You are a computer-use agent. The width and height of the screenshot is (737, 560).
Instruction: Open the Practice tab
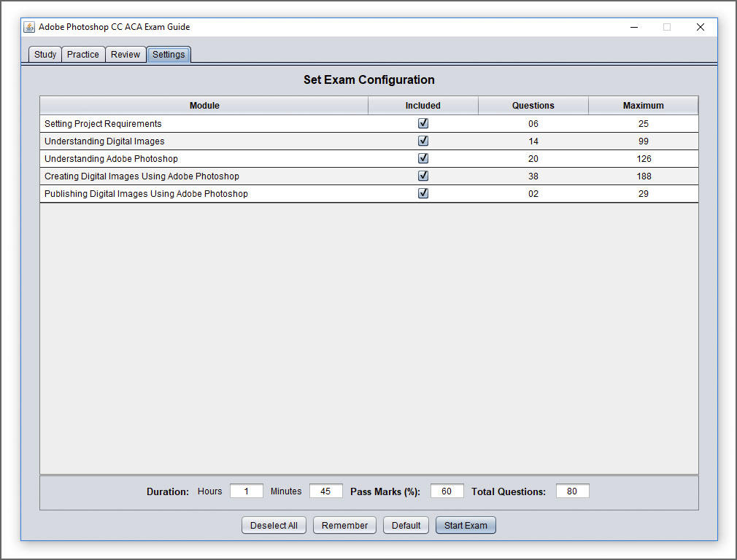(83, 55)
